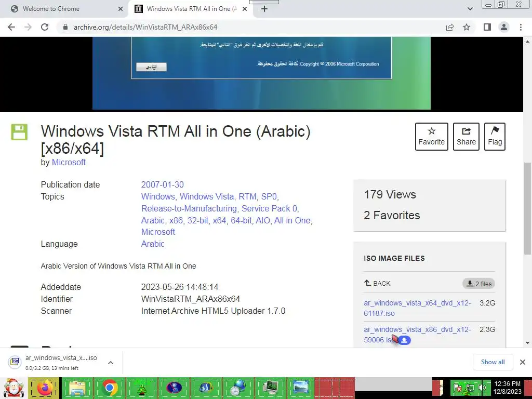The height and width of the screenshot is (399, 532).
Task: Open the computer monitor taskbar icon
Action: coord(270,388)
